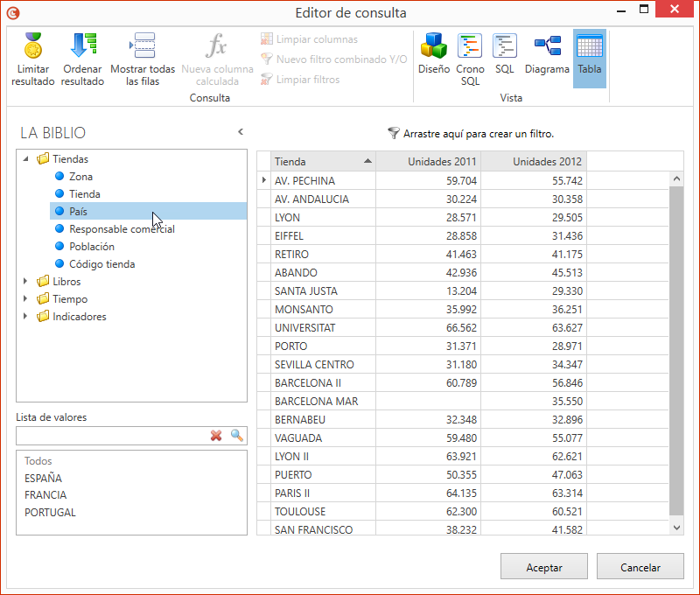Click the table's vertical scrollbar down arrow

(676, 527)
